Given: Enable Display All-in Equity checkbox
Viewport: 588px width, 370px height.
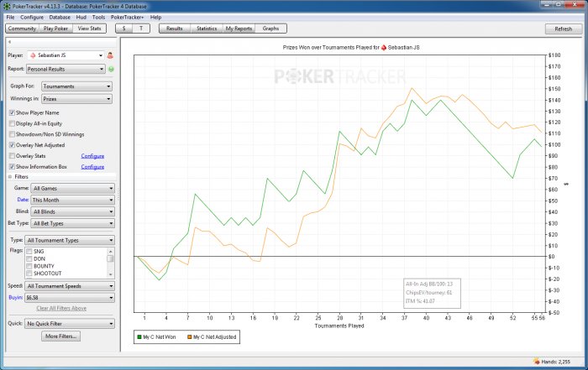Looking at the screenshot, I should (12, 123).
